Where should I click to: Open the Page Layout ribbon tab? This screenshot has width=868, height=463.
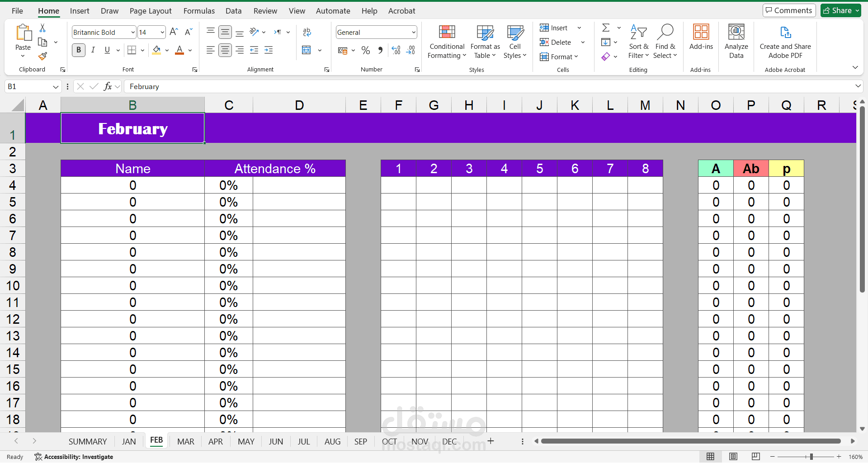(151, 11)
